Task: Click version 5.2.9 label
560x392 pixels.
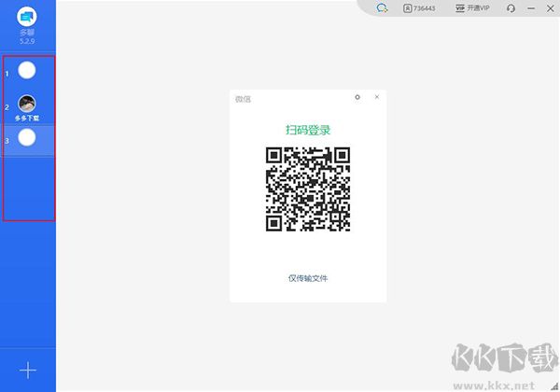Action: pos(27,41)
